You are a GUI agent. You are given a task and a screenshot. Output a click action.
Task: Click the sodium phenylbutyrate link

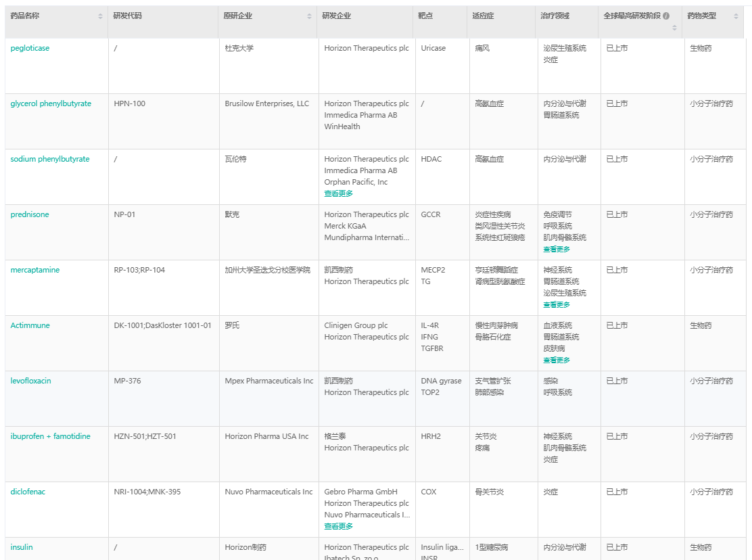[50, 159]
